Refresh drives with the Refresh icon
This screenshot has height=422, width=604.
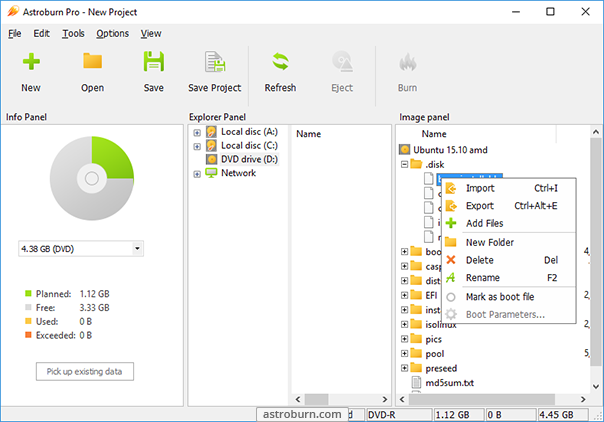280,62
